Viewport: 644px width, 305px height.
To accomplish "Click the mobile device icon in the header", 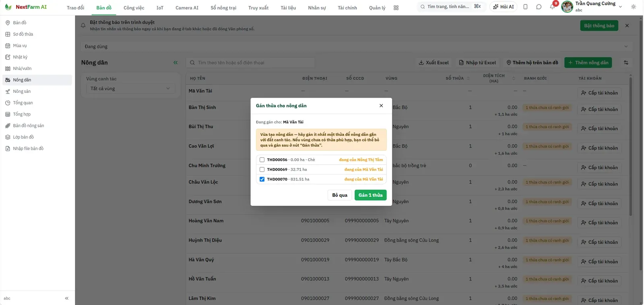I will [x=525, y=7].
